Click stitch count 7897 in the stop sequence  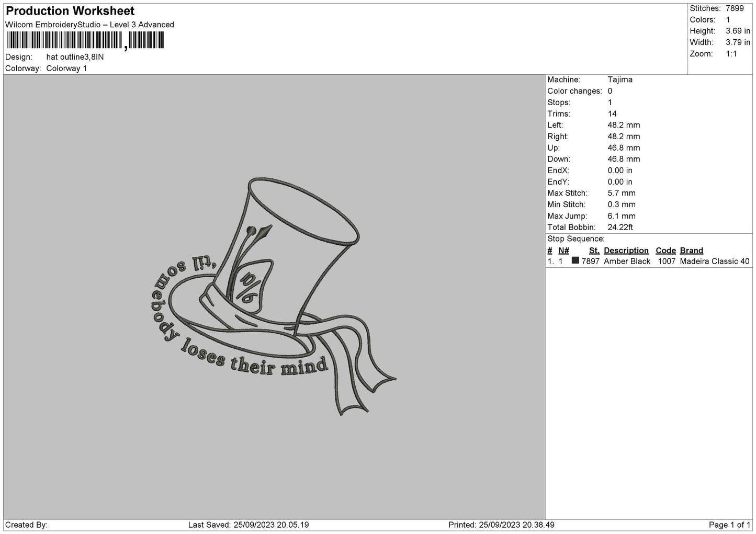coord(591,262)
